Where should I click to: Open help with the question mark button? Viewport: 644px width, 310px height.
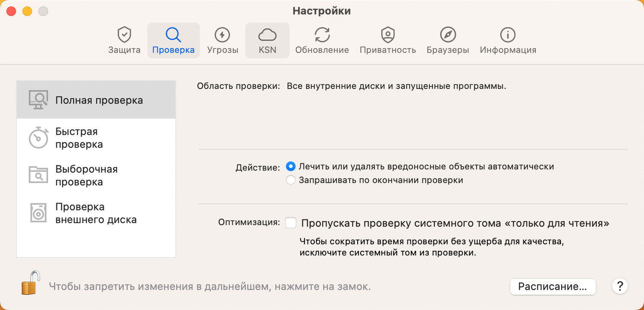[620, 286]
